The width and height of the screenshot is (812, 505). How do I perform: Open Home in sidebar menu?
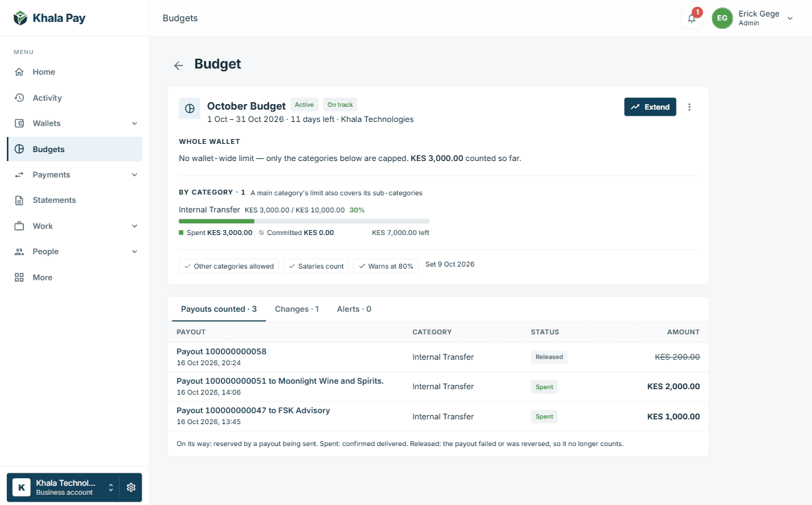tap(74, 72)
